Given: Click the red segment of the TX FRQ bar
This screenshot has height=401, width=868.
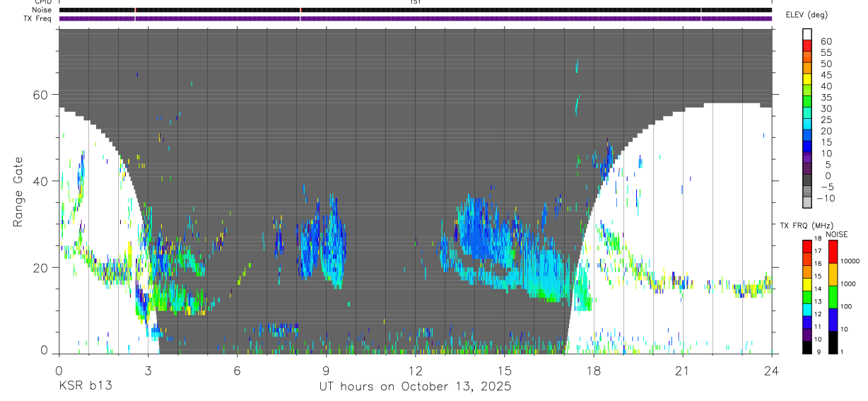Looking at the screenshot, I should pyautogui.click(x=807, y=246).
